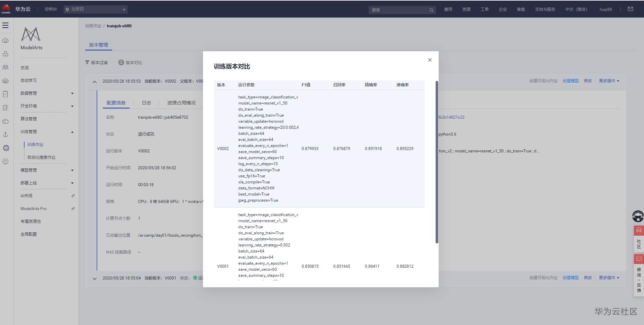The height and width of the screenshot is (325, 644).
Task: Click 工单 in top navigation
Action: 484,9
